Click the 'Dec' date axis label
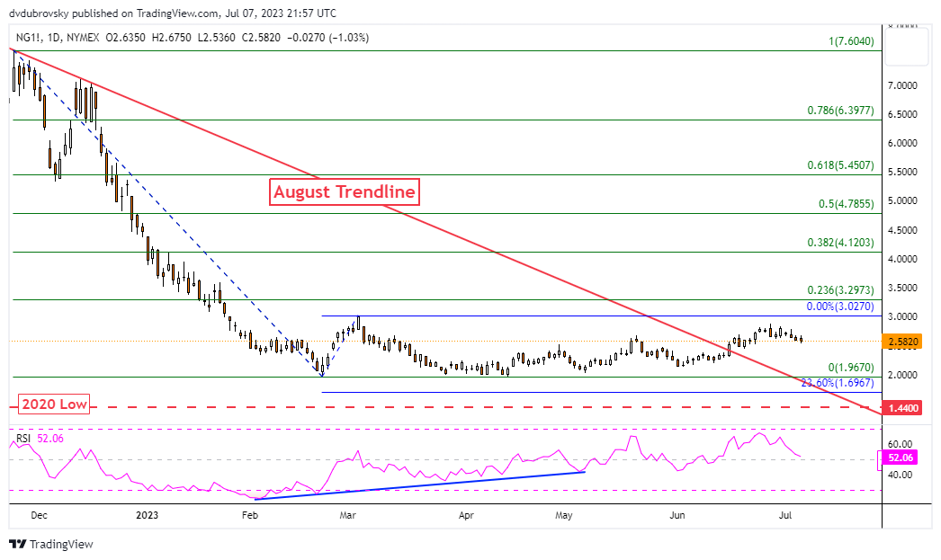Screen dimensions: 941x560 [39, 515]
